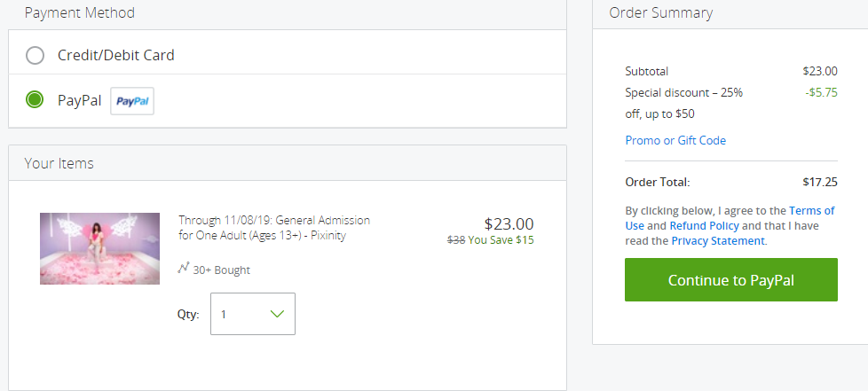Select the PayPal radio button
This screenshot has height=391, width=868.
(x=35, y=100)
